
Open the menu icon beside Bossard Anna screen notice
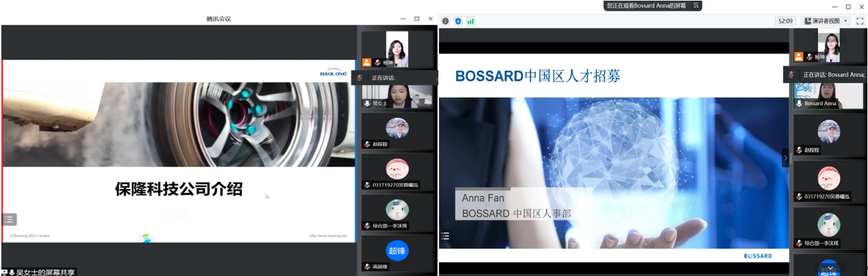tap(696, 5)
